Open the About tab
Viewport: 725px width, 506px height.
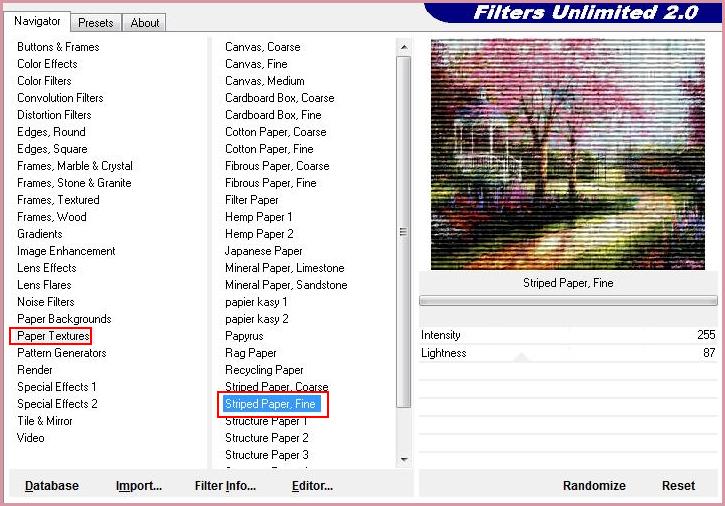(x=145, y=23)
